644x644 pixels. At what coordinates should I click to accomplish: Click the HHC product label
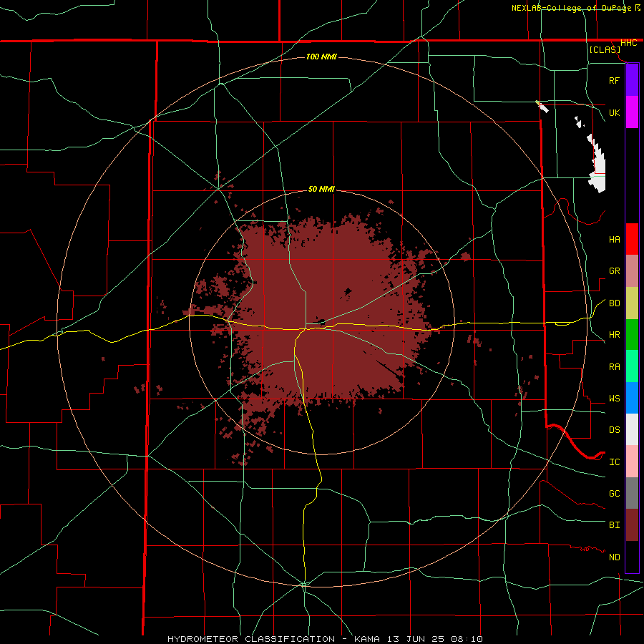[x=628, y=43]
